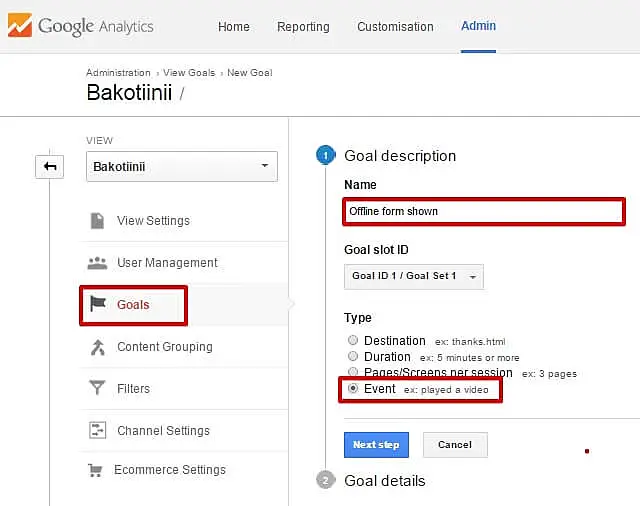
Task: Select the Duration goal type
Action: [353, 357]
